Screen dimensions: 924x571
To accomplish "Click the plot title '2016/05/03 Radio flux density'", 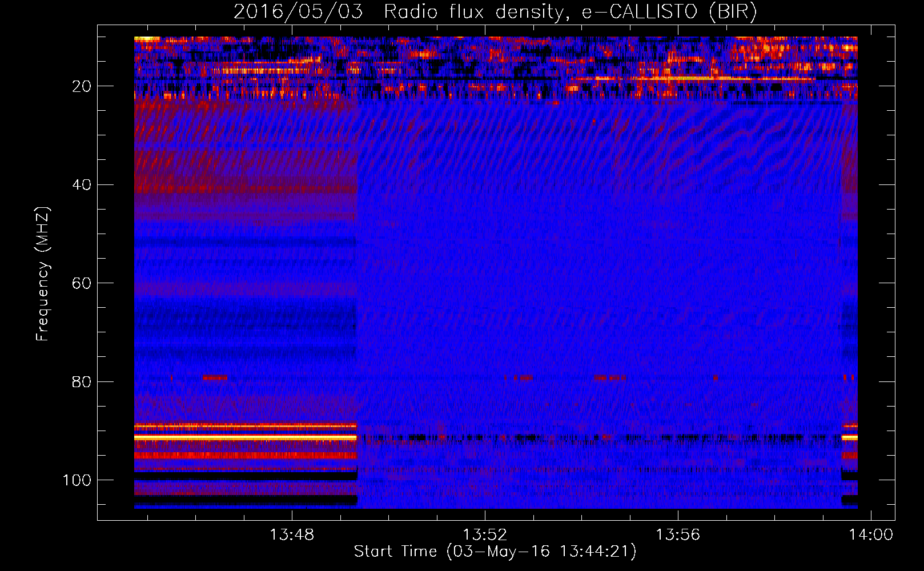I will click(496, 12).
